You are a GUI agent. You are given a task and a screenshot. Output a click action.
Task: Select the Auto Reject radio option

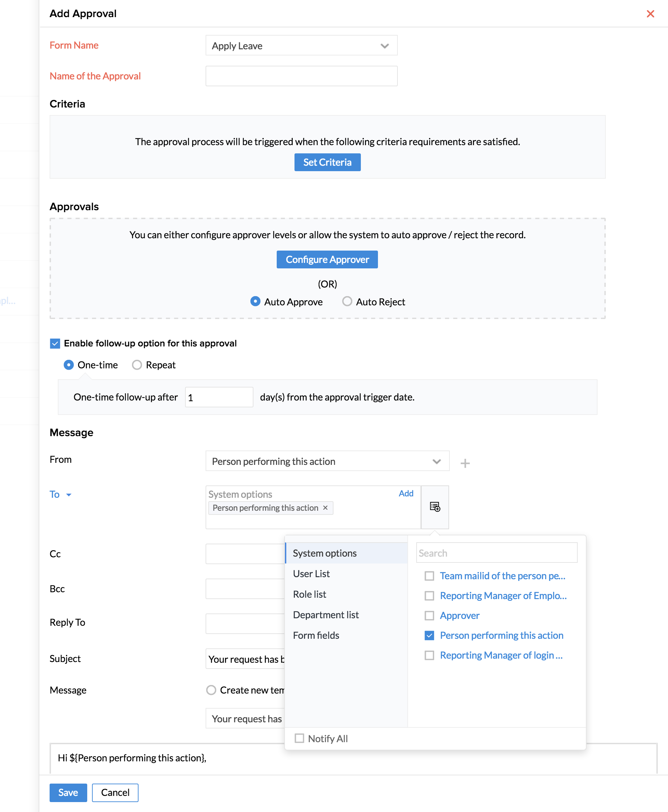coord(347,302)
